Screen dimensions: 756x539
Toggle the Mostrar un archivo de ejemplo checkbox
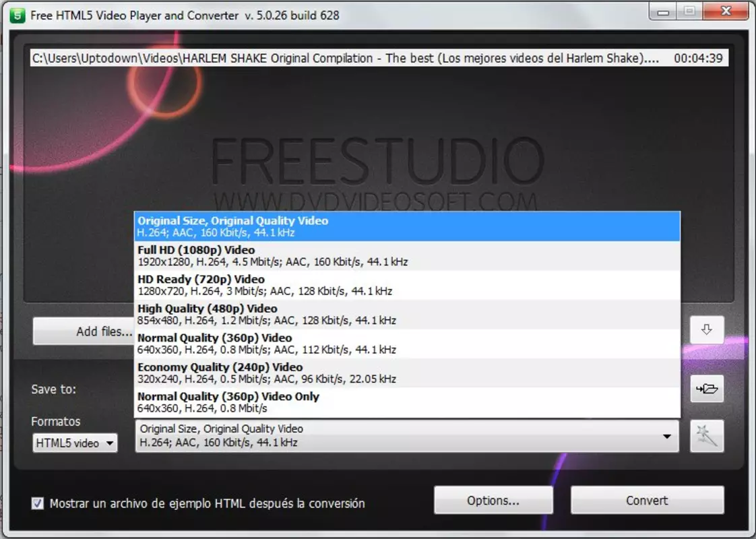38,503
